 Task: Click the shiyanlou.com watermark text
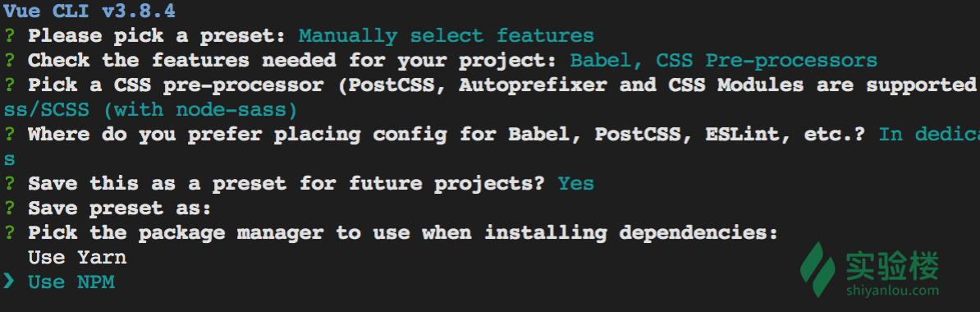pos(892,290)
